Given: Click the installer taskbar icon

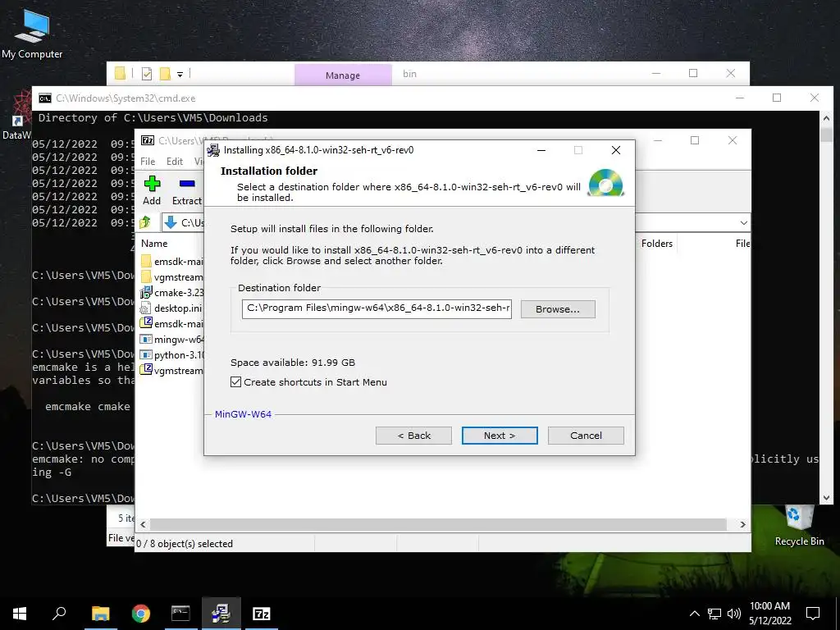Looking at the screenshot, I should coord(221,614).
